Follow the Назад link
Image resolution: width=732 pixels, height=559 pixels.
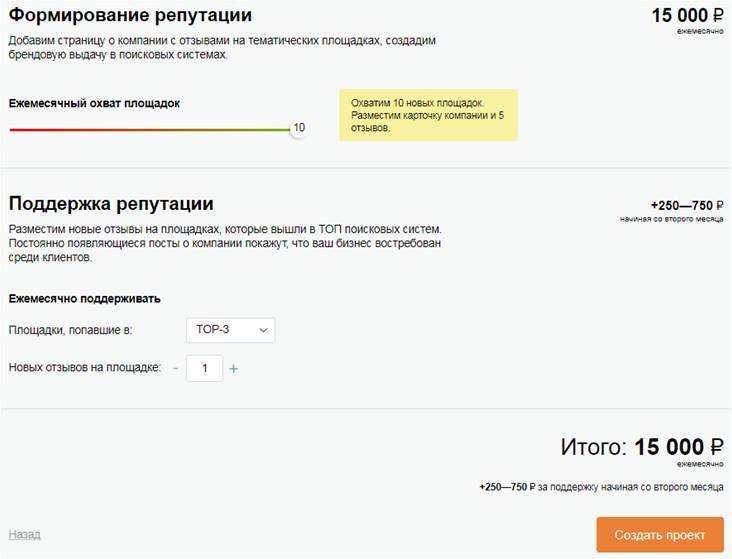[25, 535]
